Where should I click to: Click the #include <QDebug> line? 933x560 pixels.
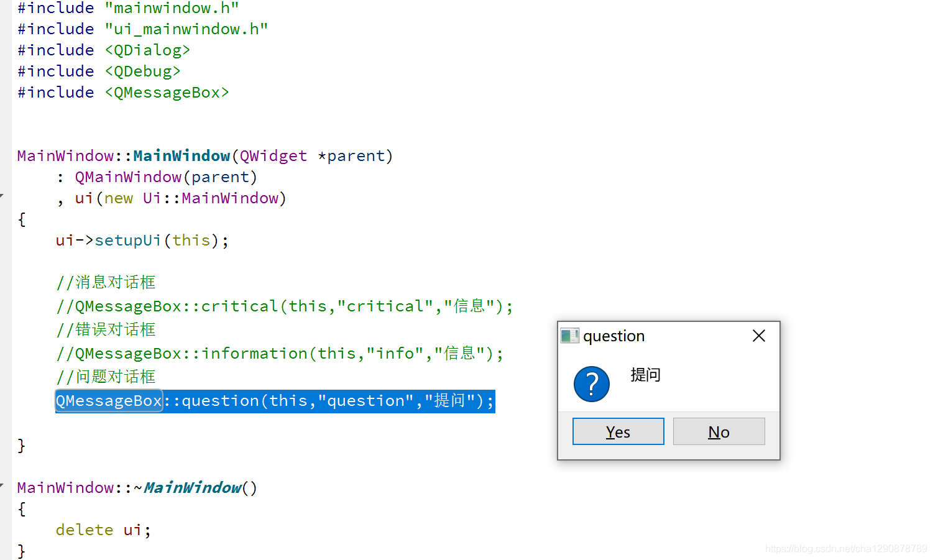pyautogui.click(x=99, y=71)
